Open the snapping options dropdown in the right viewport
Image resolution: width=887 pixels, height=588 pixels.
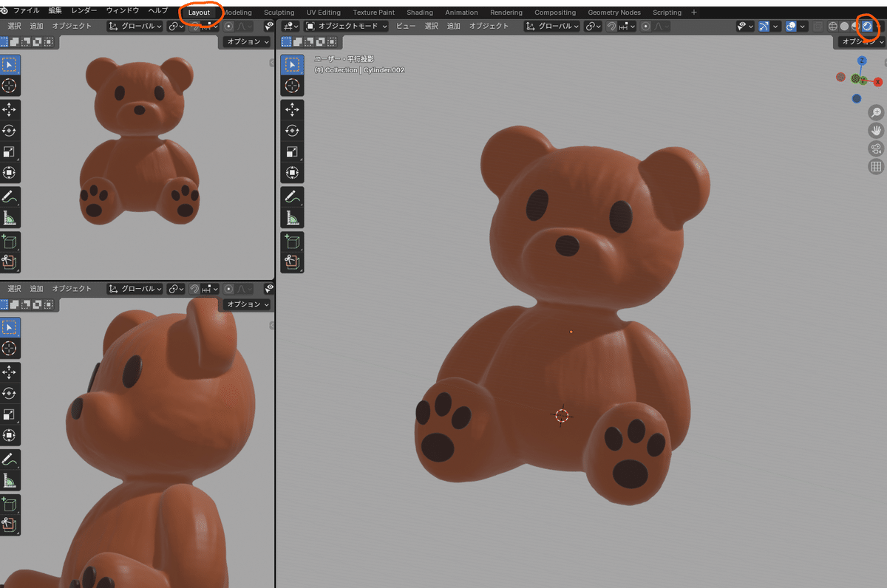(x=627, y=27)
